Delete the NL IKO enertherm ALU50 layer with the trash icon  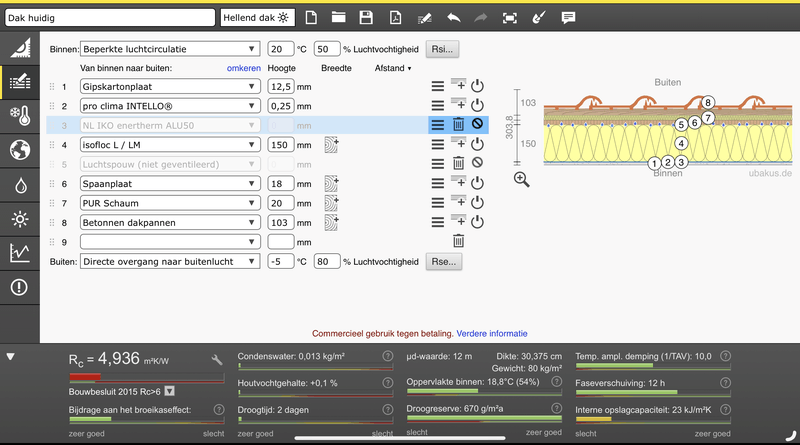(x=458, y=125)
